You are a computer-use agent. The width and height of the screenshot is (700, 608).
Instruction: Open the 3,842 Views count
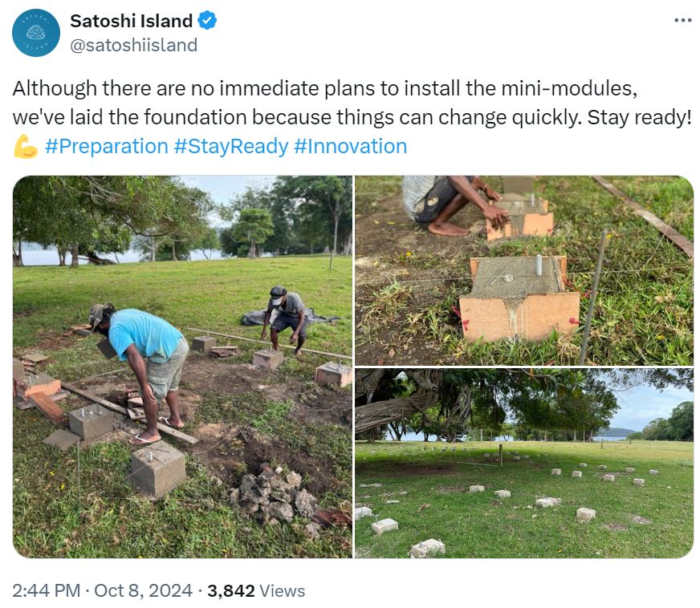pos(256,591)
